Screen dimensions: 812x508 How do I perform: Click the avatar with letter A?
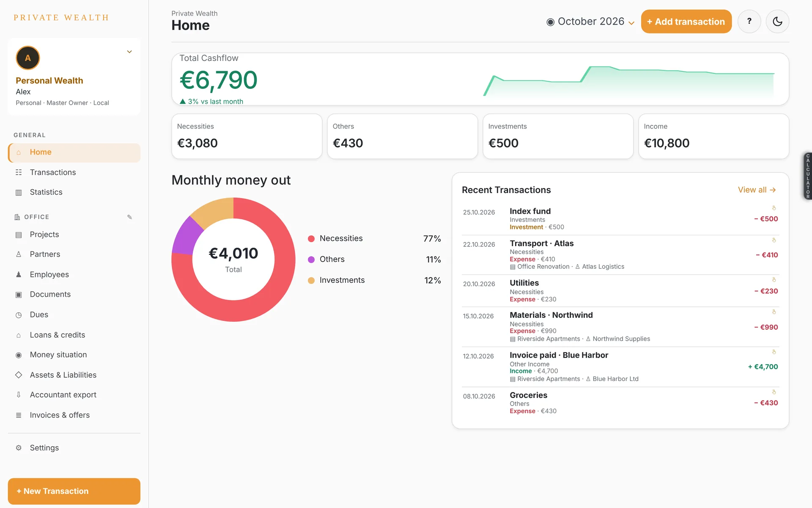coord(28,58)
